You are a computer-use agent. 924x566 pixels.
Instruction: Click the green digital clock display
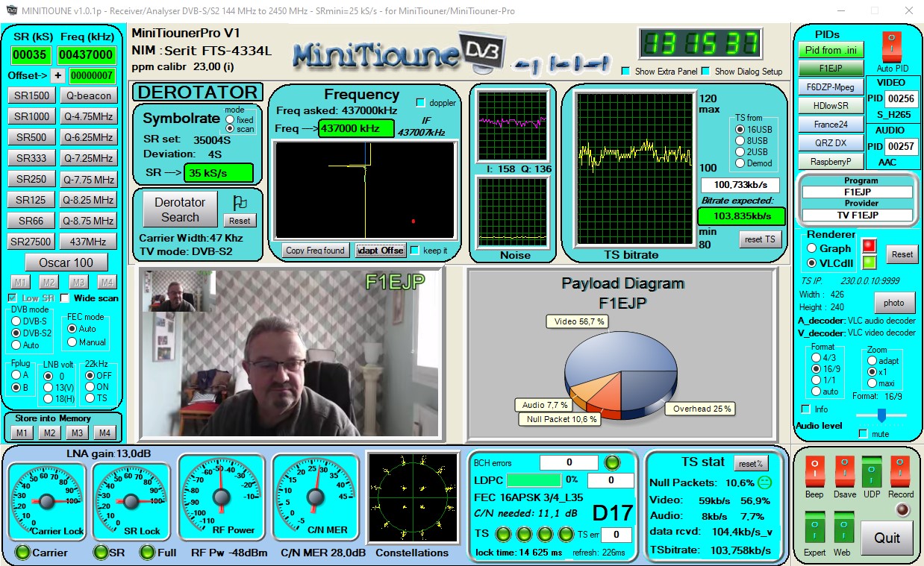coord(699,45)
